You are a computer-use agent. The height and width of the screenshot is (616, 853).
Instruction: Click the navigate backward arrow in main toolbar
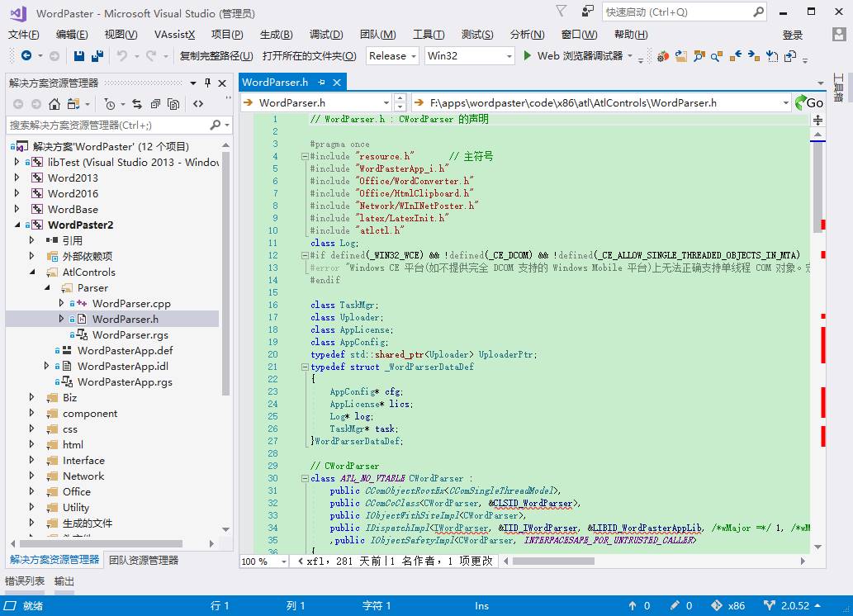(x=26, y=56)
